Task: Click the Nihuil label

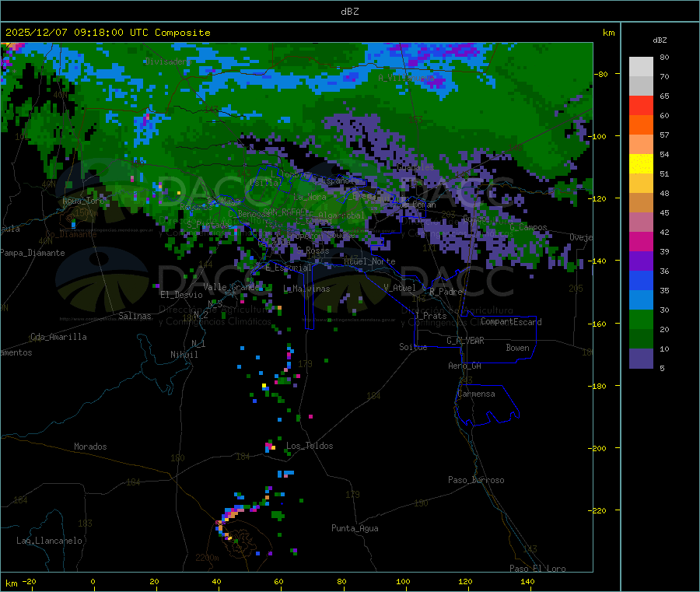Action: 184,355
